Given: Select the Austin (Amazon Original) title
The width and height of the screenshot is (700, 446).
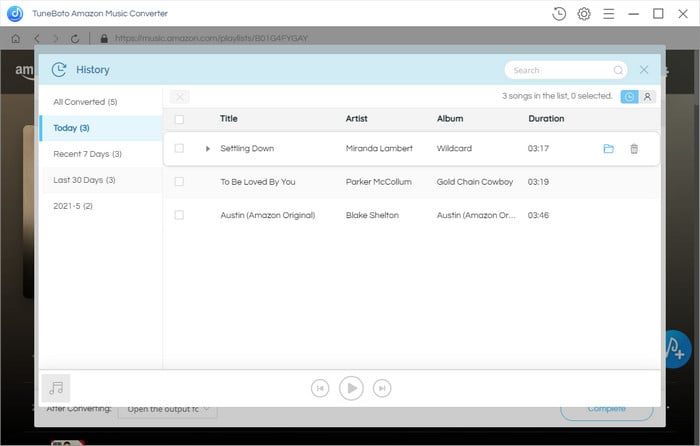Looking at the screenshot, I should pos(268,216).
